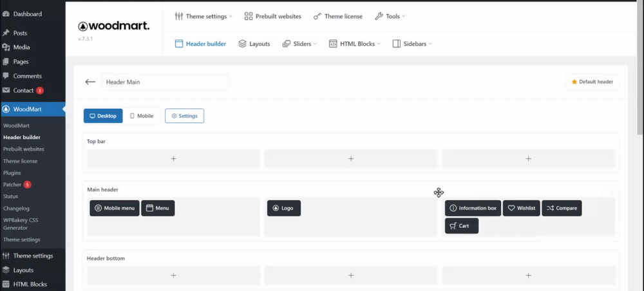Open header Settings button
The height and width of the screenshot is (291, 644).
pyautogui.click(x=184, y=116)
